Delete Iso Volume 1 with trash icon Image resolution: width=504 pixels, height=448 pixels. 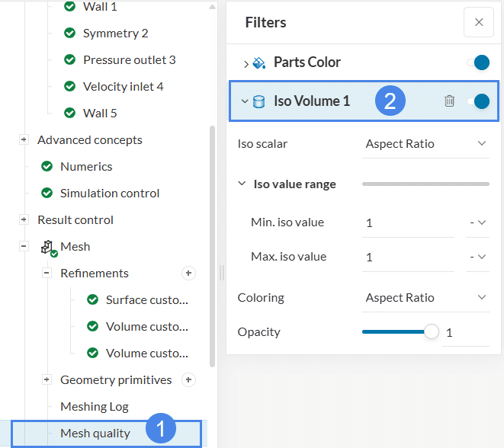[x=449, y=101]
